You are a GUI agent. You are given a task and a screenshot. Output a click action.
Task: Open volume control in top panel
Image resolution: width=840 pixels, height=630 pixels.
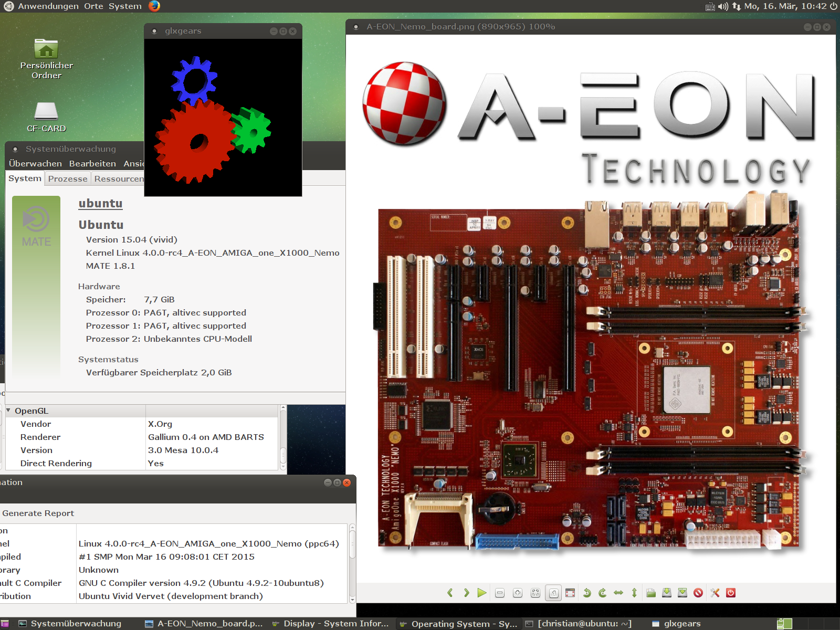tap(723, 6)
